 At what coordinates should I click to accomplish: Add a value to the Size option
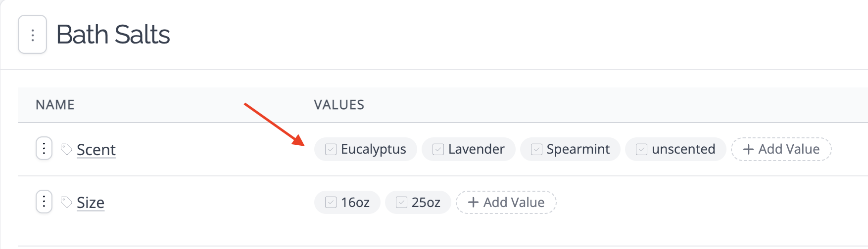506,203
